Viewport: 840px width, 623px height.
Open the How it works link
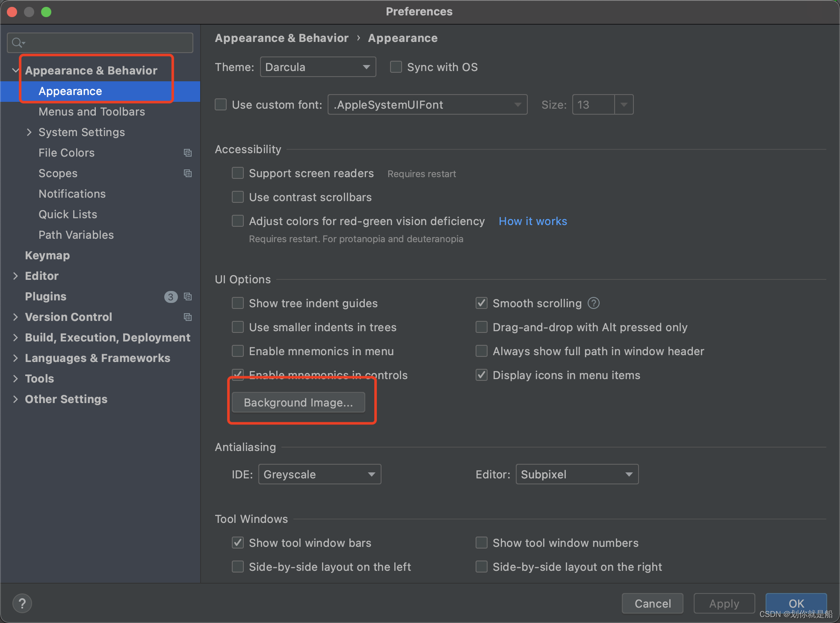tap(532, 221)
